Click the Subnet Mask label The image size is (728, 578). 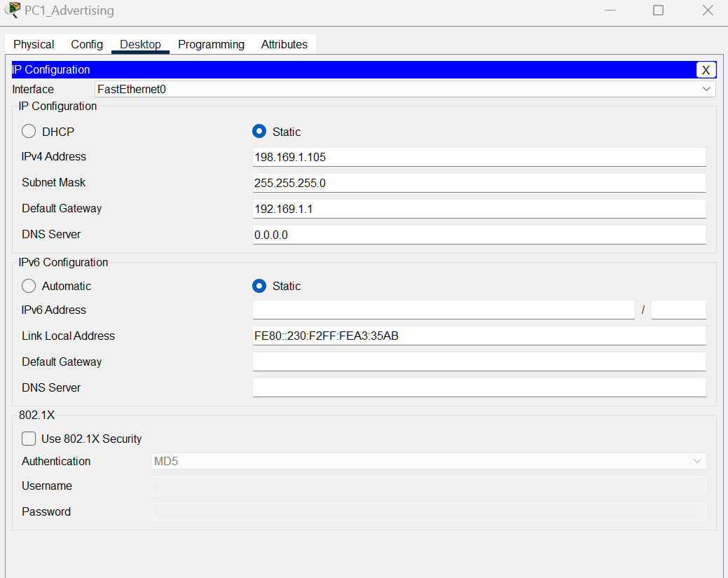(54, 182)
